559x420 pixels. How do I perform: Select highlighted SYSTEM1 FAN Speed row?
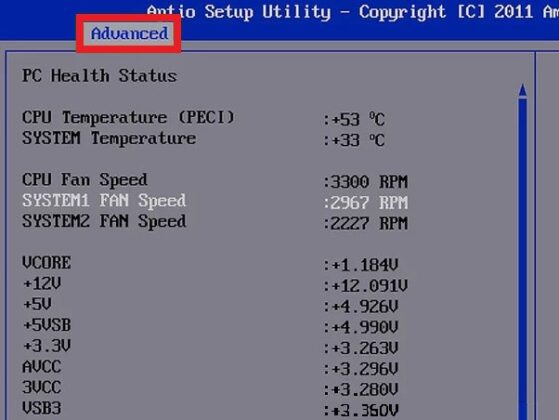pyautogui.click(x=215, y=201)
